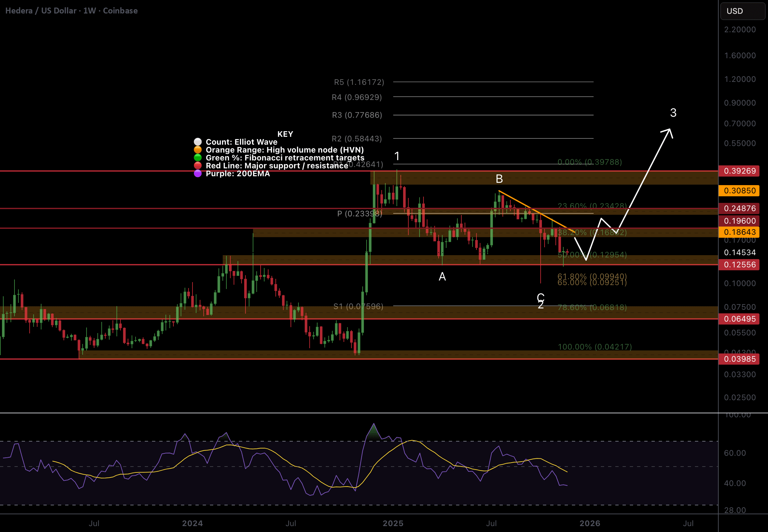768x532 pixels.
Task: Click the 100.00% (0.04217) Fibonacci label
Action: pyautogui.click(x=595, y=347)
